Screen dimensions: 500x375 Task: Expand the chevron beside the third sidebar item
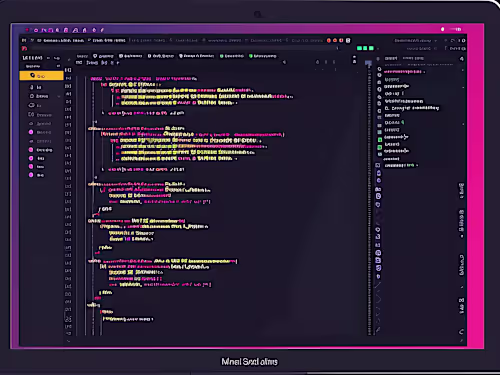click(x=59, y=96)
